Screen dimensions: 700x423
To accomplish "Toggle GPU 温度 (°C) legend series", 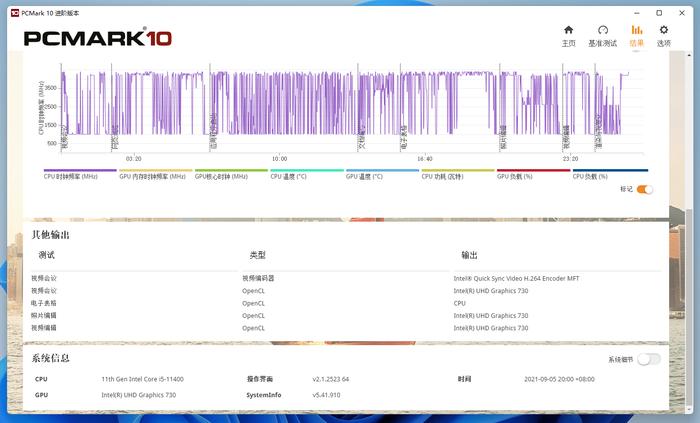I will pyautogui.click(x=382, y=174).
